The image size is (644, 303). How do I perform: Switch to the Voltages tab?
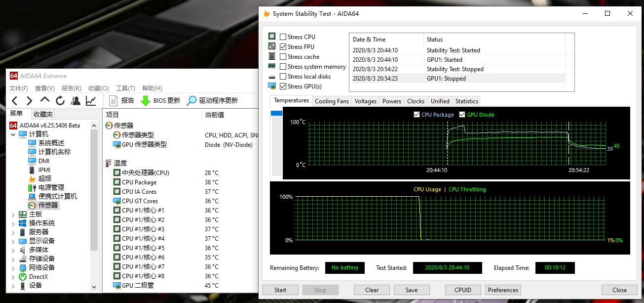click(x=366, y=101)
